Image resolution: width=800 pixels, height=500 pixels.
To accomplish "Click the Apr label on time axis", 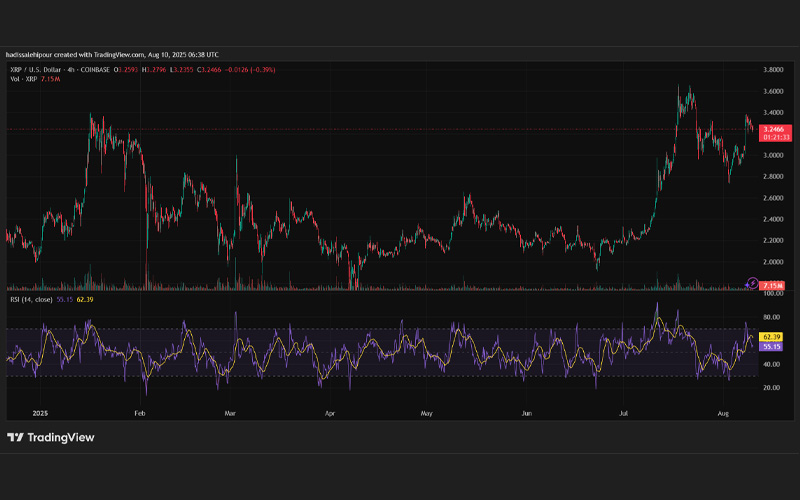I will click(330, 413).
